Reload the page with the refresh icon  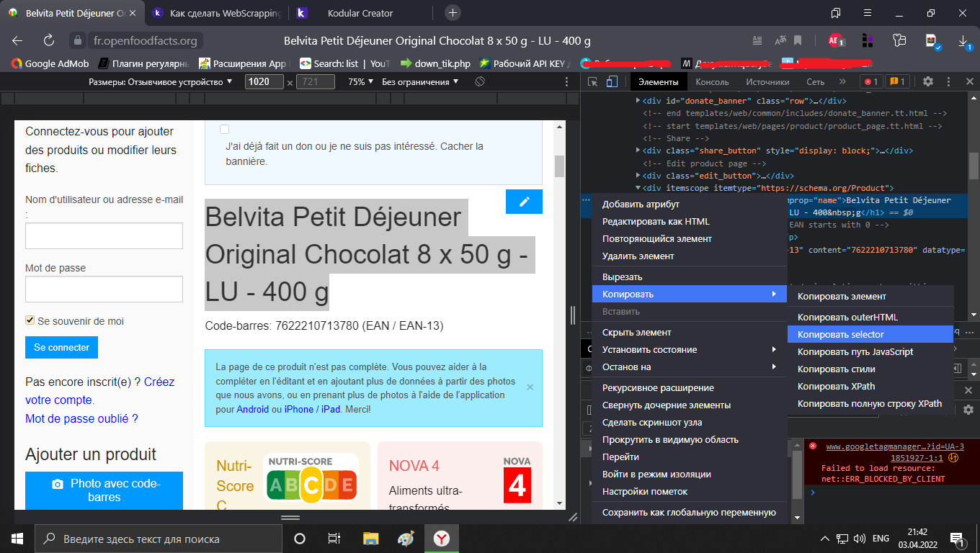49,41
